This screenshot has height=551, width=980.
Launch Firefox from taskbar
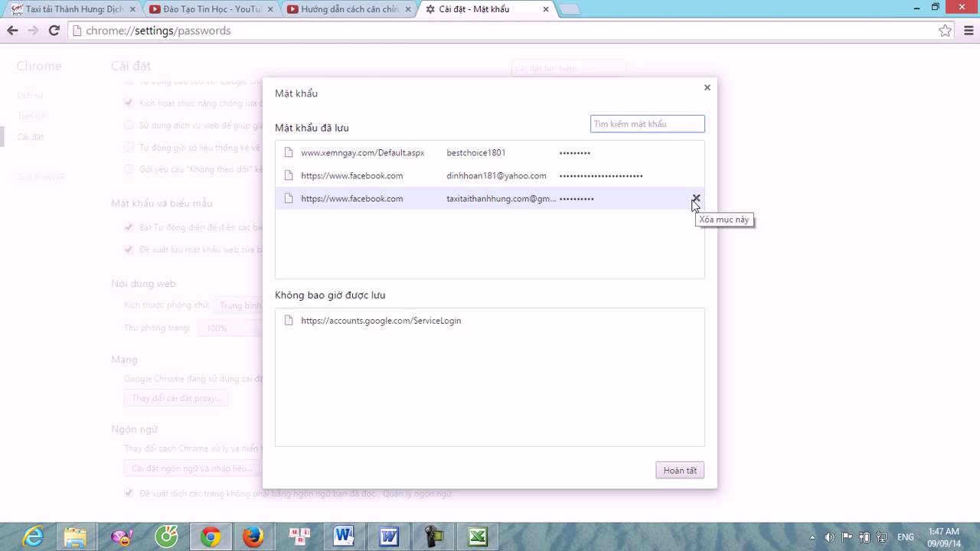(253, 537)
